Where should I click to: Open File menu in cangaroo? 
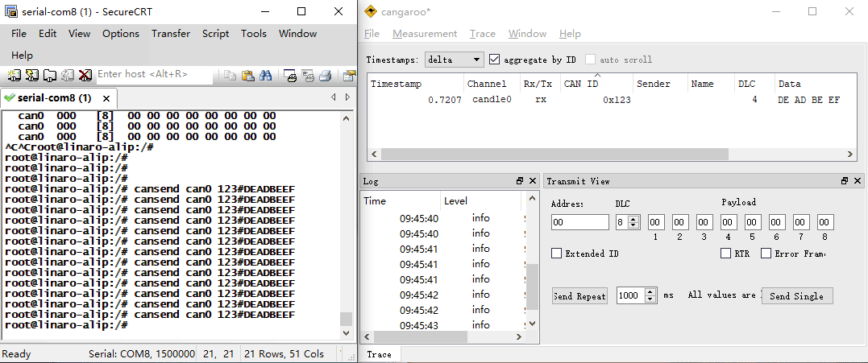click(372, 34)
